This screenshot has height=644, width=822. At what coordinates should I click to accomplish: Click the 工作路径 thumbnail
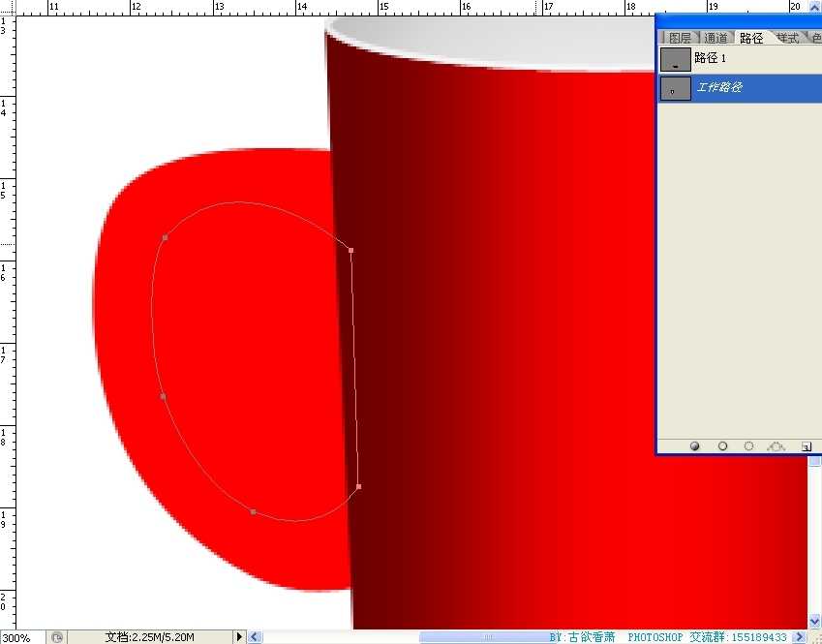[675, 89]
